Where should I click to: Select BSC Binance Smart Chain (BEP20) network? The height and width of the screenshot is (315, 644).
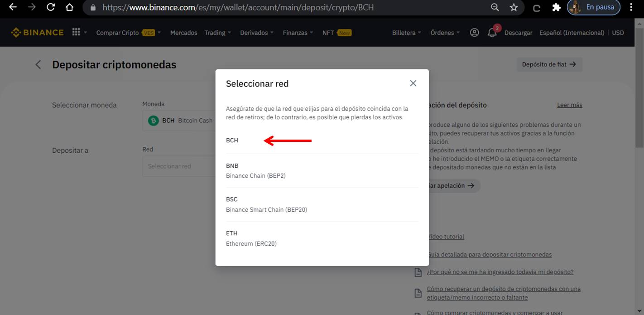[322, 204]
